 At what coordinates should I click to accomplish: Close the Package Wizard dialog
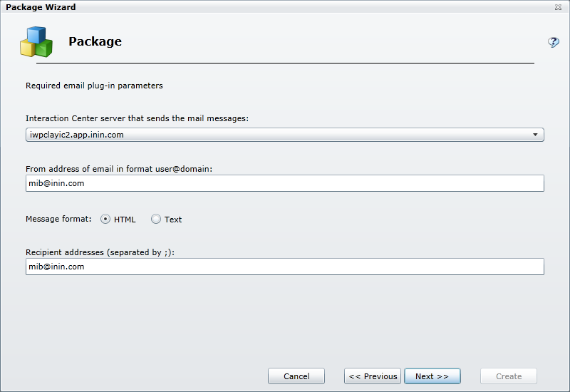click(557, 7)
